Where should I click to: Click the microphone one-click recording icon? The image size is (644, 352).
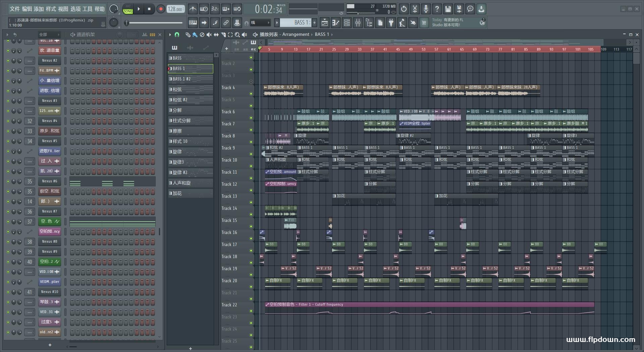tap(426, 9)
